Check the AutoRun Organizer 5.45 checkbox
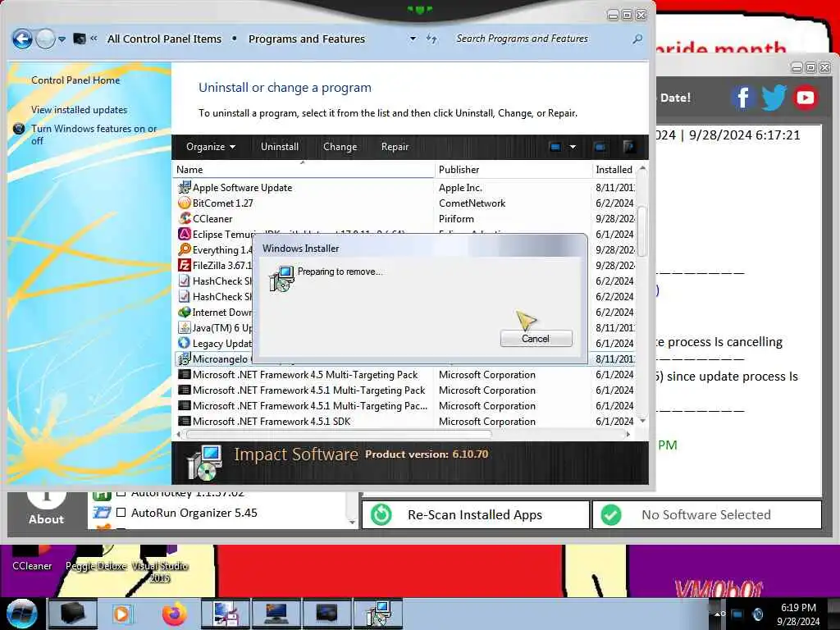The height and width of the screenshot is (630, 840). (x=121, y=513)
